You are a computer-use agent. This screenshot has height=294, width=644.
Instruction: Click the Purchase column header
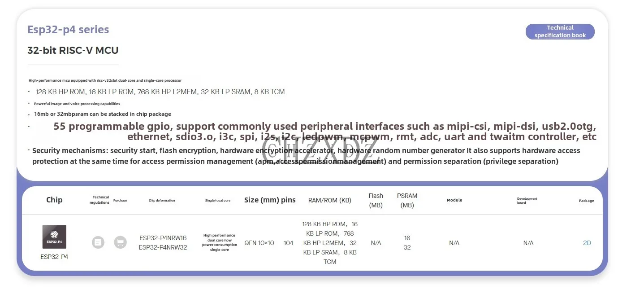(120, 200)
